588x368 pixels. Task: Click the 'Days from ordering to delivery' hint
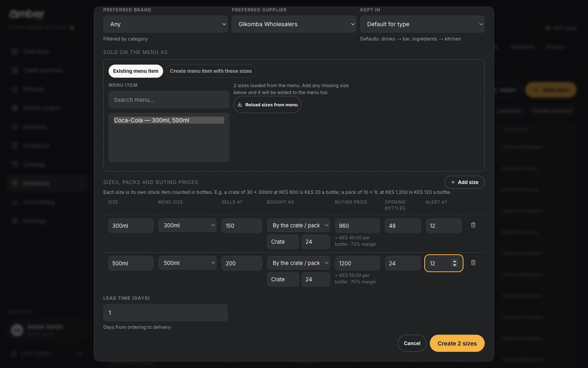tap(137, 327)
